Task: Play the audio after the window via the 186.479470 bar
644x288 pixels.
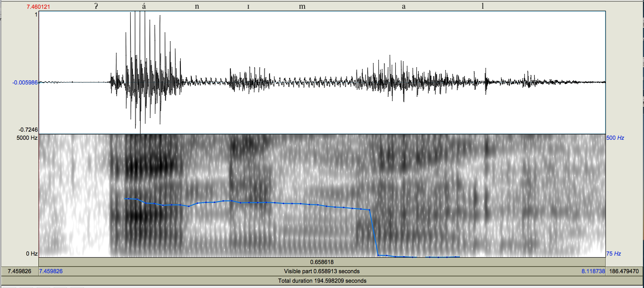Action: point(624,271)
